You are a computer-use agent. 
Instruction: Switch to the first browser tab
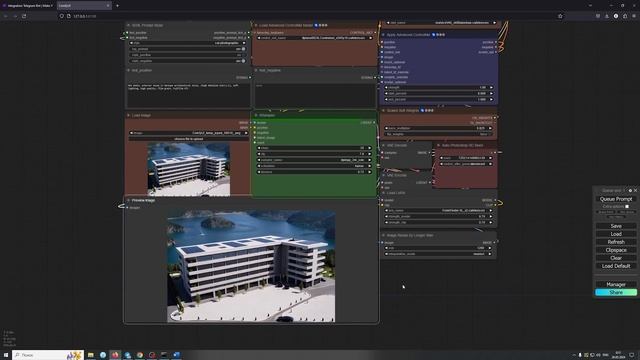[x=28, y=6]
